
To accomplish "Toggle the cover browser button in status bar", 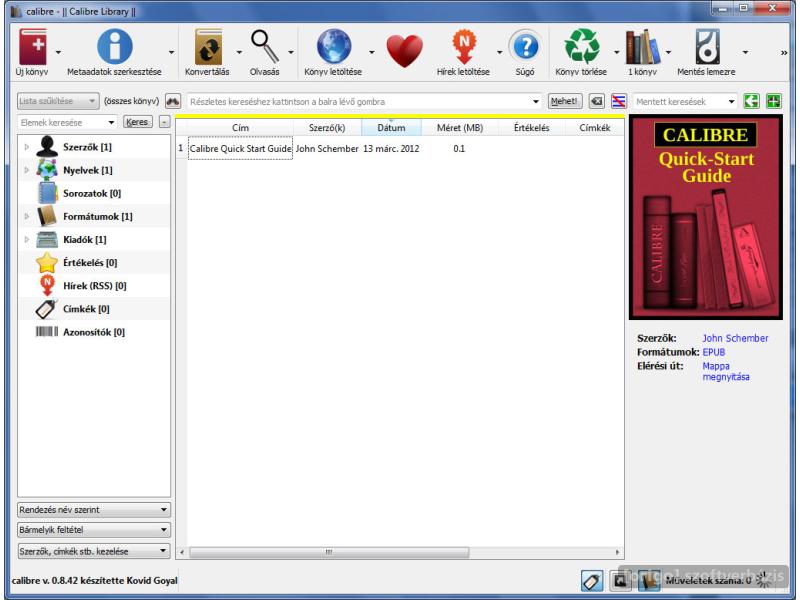I will (620, 581).
